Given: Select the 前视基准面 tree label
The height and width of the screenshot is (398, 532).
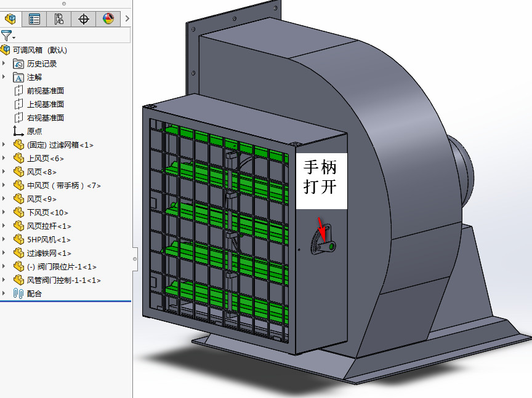Looking at the screenshot, I should click(46, 91).
